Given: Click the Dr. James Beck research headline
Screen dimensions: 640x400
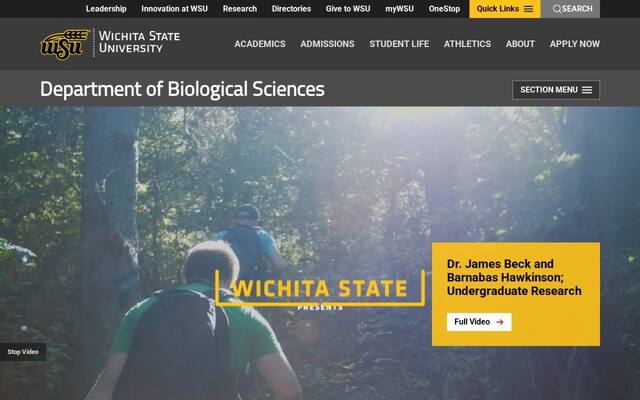Looking at the screenshot, I should [x=514, y=278].
